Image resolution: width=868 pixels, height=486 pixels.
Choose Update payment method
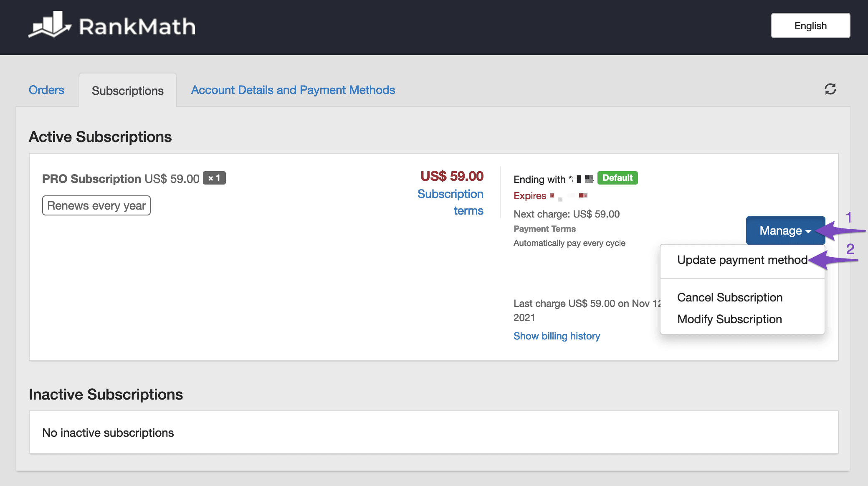(x=742, y=260)
